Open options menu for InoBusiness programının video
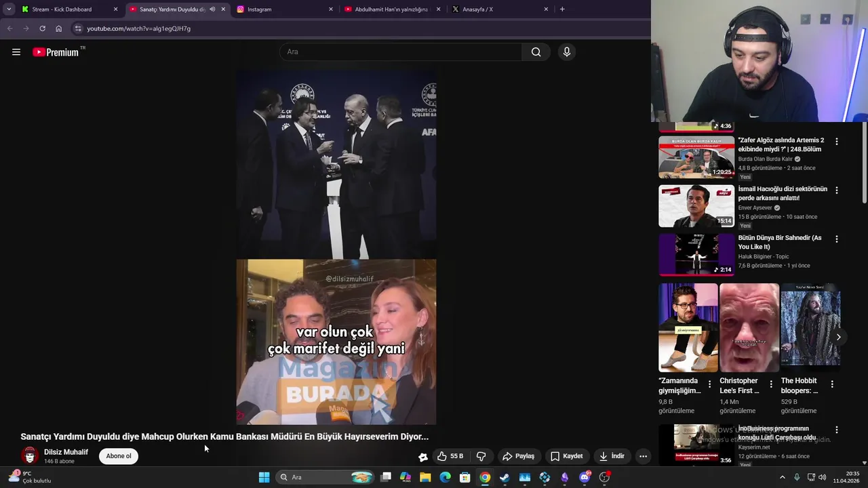 coord(837,430)
